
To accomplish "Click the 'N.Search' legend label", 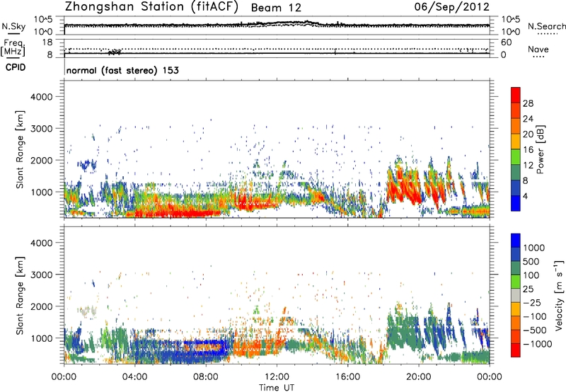I will (546, 26).
